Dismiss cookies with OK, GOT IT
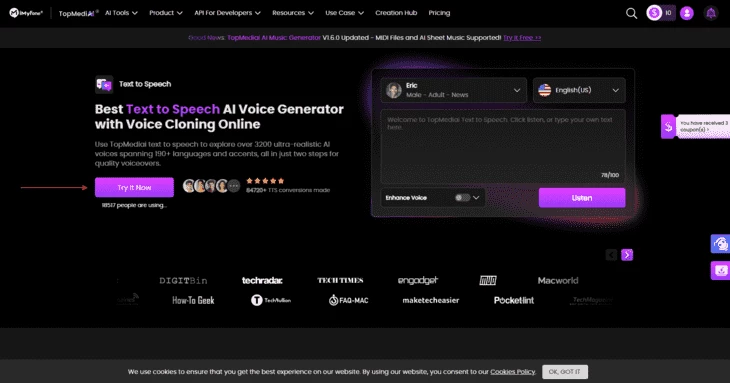730x383 pixels. 565,372
